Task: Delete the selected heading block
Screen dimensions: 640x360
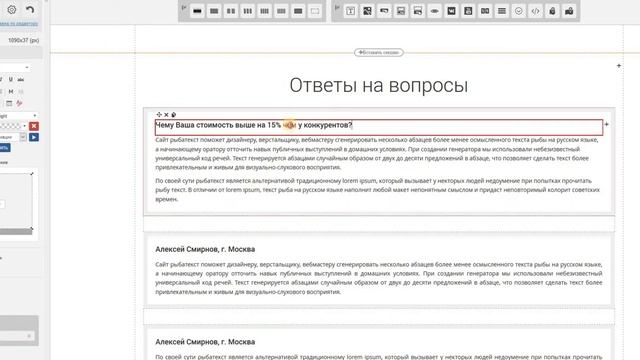Action: [x=166, y=115]
